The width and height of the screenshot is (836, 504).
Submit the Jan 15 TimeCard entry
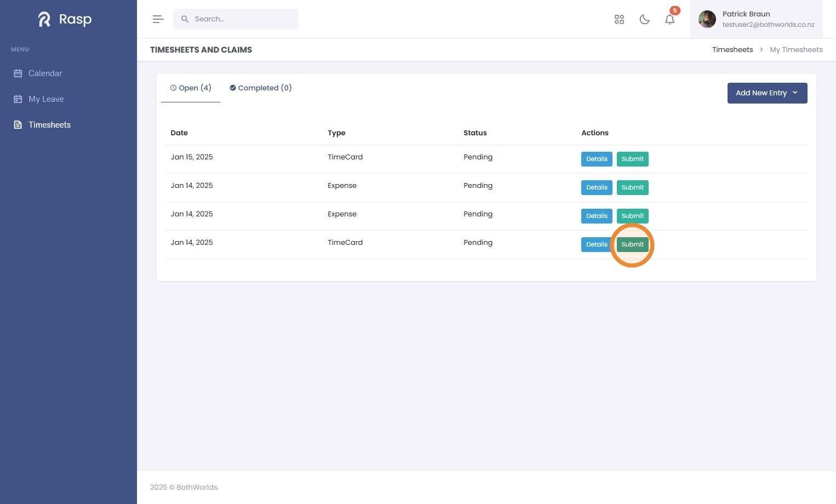(632, 159)
